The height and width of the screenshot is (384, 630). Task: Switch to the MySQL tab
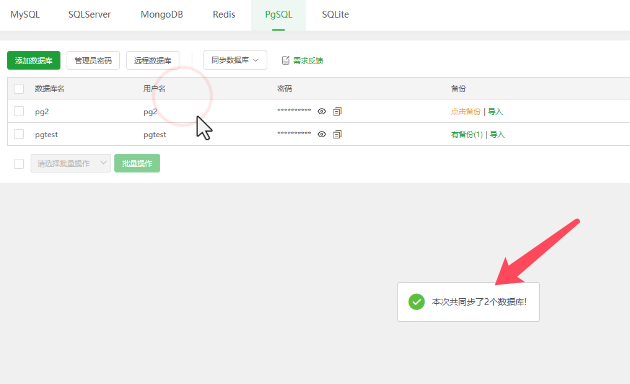click(25, 14)
